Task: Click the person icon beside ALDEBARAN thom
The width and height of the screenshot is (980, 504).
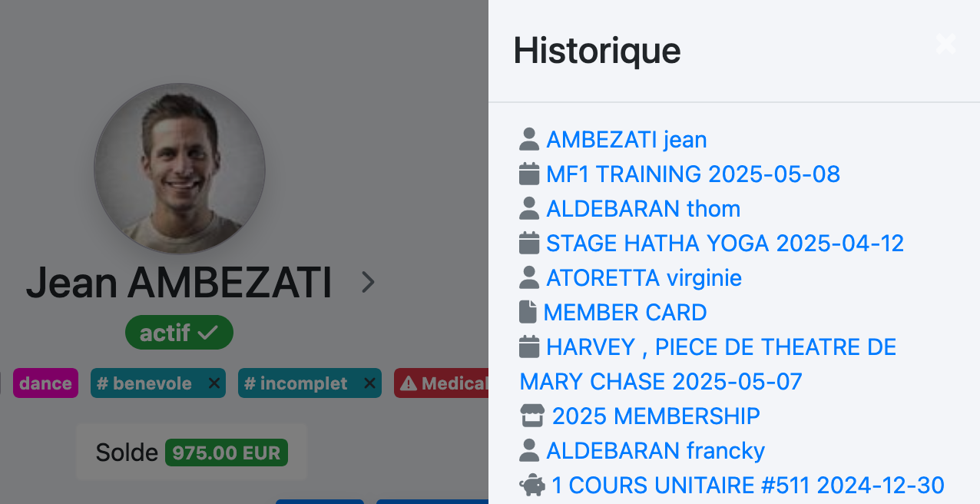Action: (x=529, y=208)
